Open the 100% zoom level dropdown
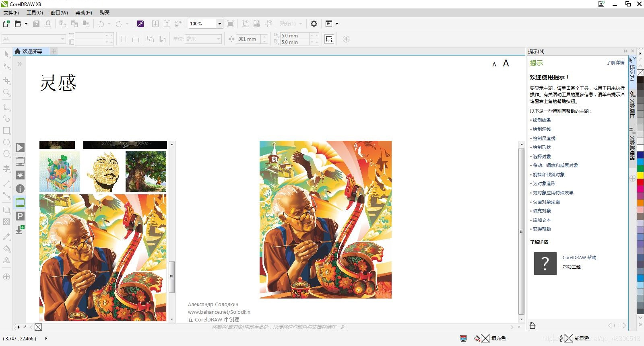The width and height of the screenshot is (644, 346). (x=220, y=24)
